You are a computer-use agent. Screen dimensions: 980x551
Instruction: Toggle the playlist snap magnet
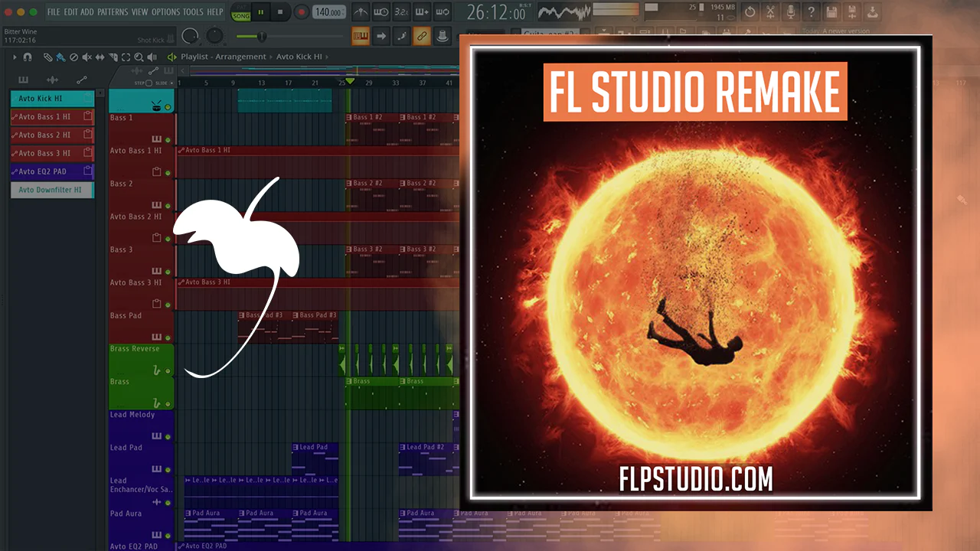(x=28, y=57)
